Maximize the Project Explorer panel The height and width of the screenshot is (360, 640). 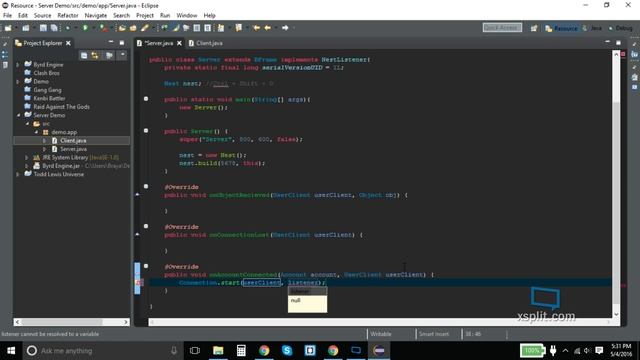[x=122, y=42]
